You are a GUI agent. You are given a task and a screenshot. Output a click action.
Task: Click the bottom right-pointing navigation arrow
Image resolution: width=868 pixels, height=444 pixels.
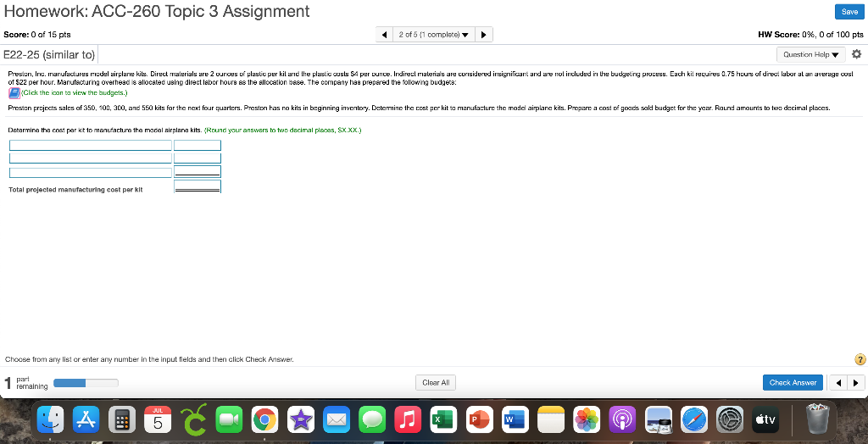(x=856, y=382)
